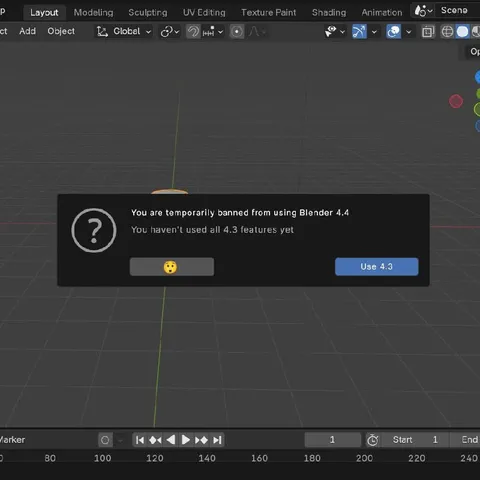Switch to solid viewport shading

click(x=462, y=32)
